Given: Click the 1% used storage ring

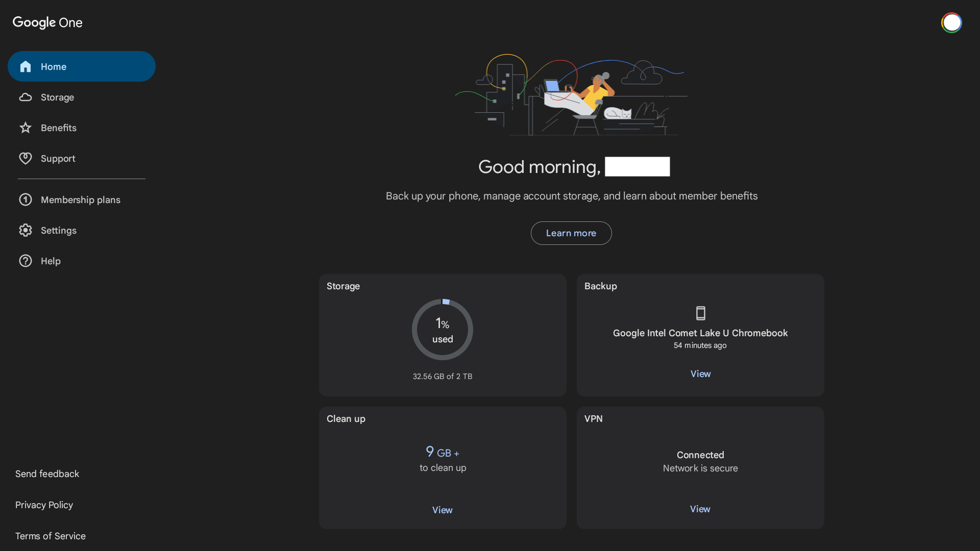Looking at the screenshot, I should 443,330.
